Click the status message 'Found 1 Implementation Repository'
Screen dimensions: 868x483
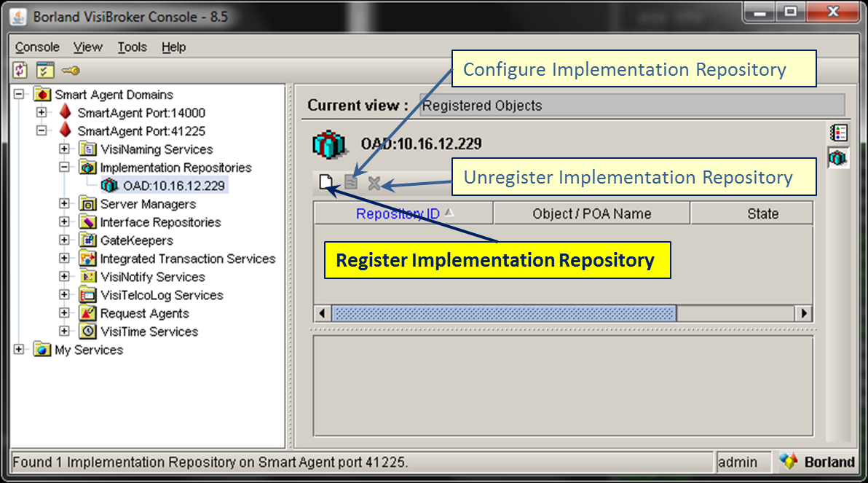pos(210,462)
